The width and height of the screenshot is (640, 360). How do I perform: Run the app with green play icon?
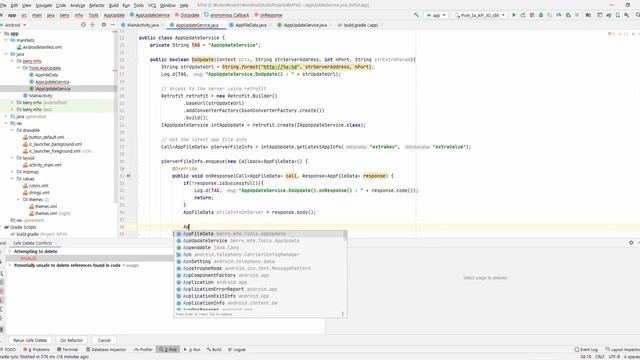point(514,15)
